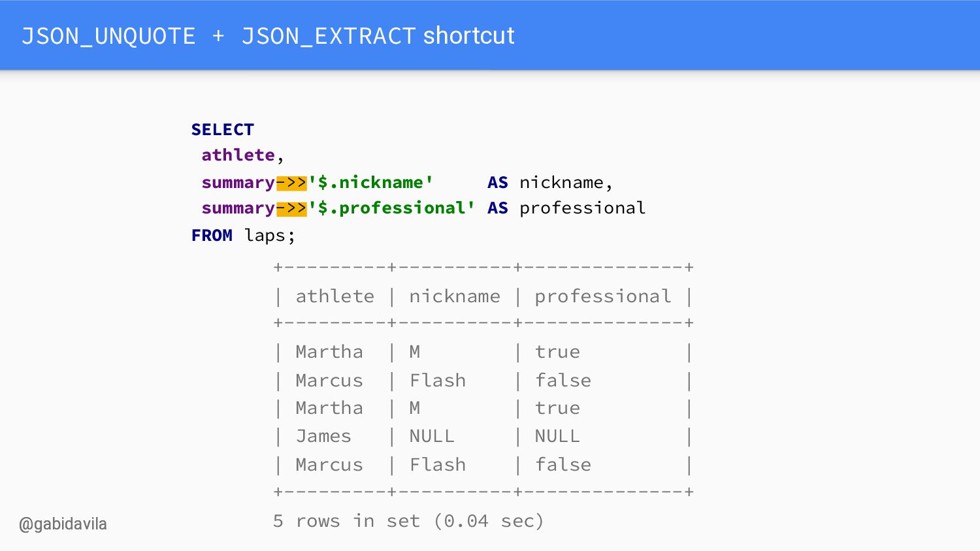Click the 'nickname' column header in results
This screenshot has height=551, width=980.
point(455,296)
